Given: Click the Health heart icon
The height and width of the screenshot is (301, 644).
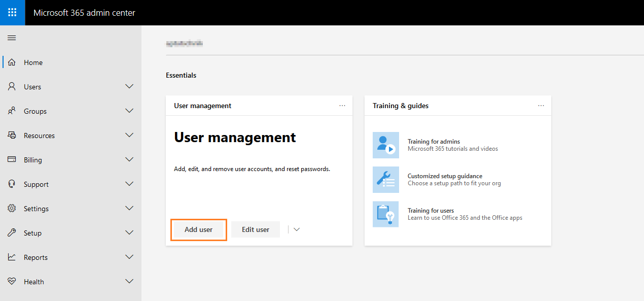Looking at the screenshot, I should coord(12,282).
